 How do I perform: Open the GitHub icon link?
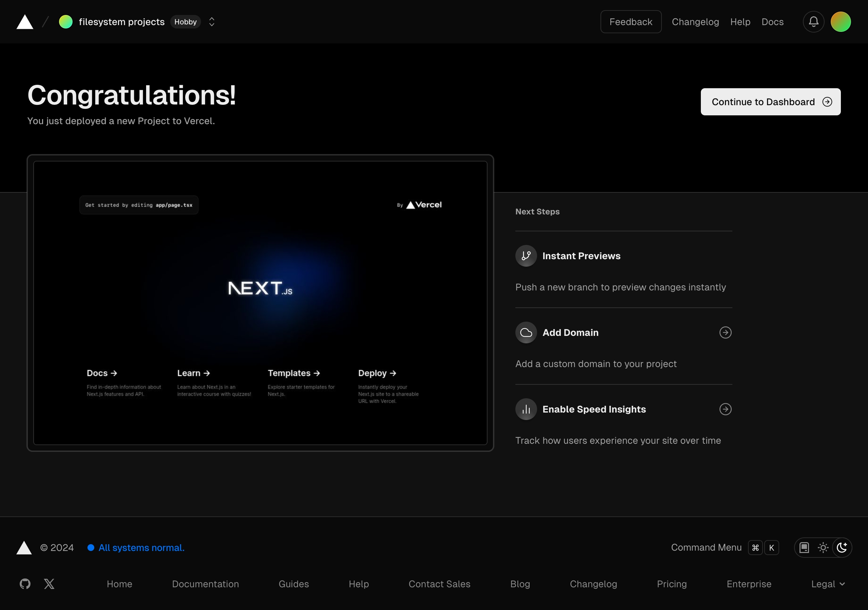[x=25, y=584]
